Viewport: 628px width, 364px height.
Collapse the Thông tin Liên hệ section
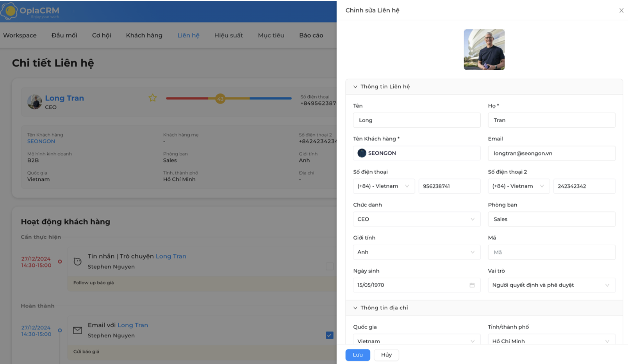355,87
